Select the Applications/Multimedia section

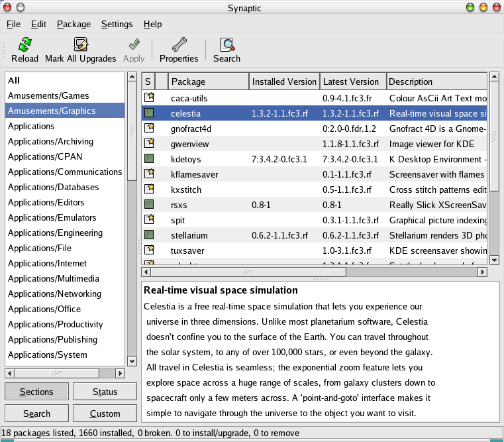(x=54, y=279)
